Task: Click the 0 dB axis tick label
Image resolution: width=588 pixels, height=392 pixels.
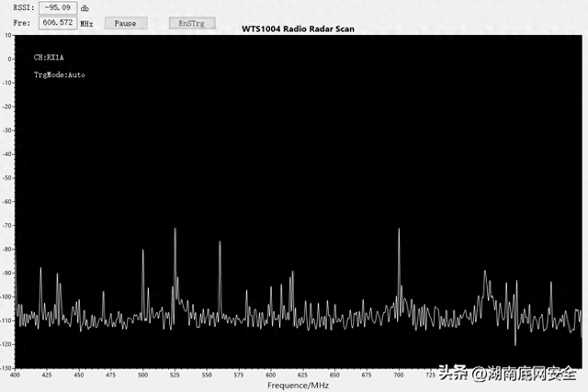Action: tap(10, 59)
